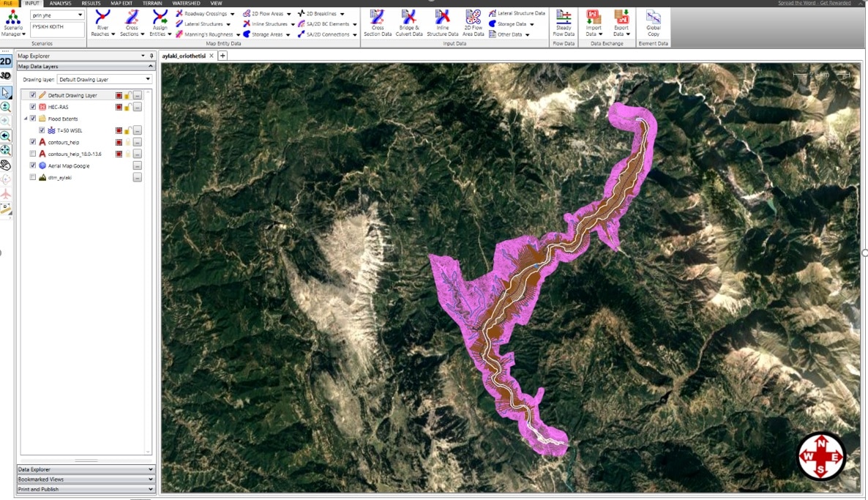Zoom to full extents
The image size is (868, 500).
tap(6, 150)
